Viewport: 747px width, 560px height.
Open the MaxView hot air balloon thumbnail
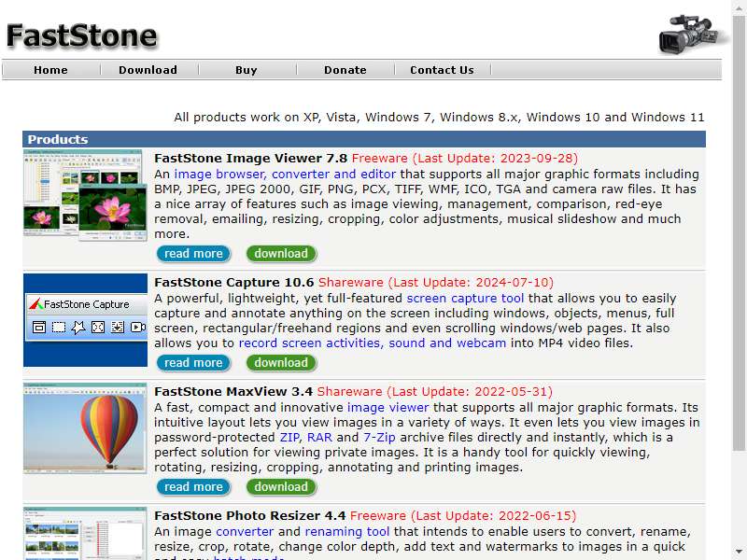(x=85, y=428)
